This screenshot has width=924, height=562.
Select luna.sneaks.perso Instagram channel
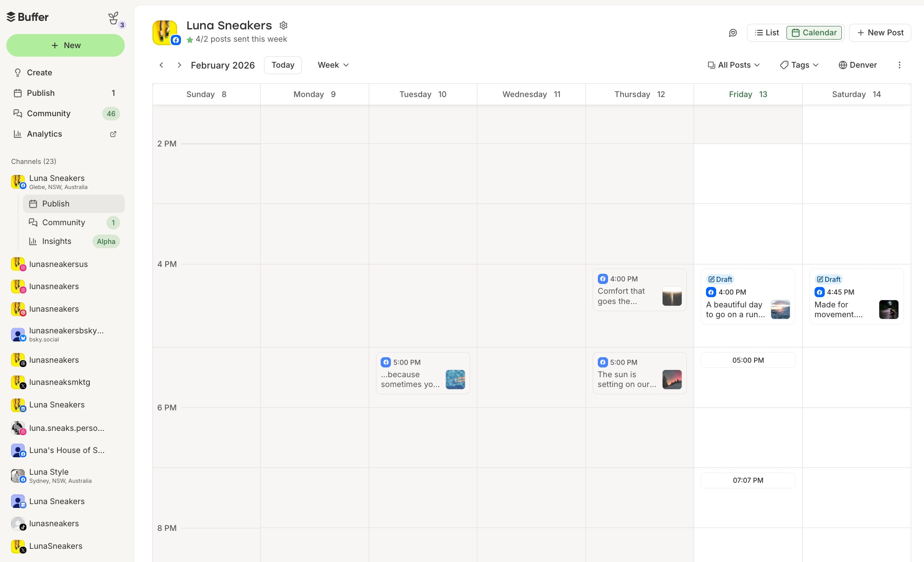(66, 428)
